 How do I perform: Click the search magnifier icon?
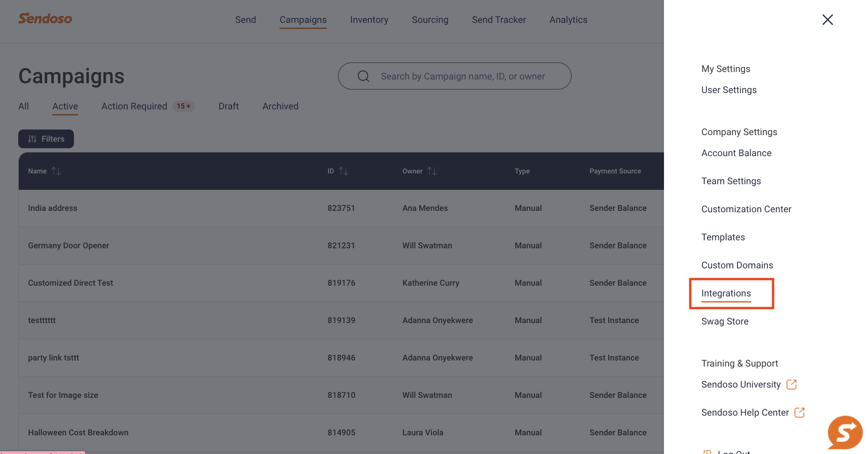tap(364, 76)
